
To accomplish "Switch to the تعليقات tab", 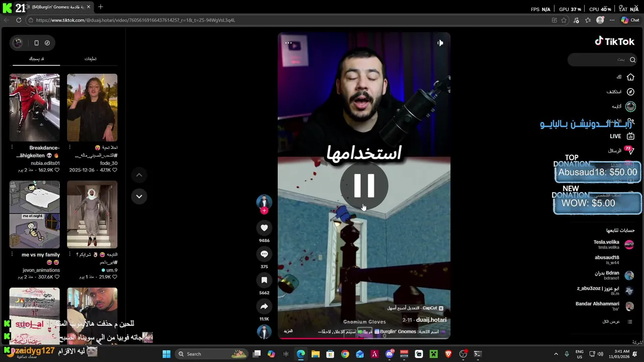I will point(91,59).
